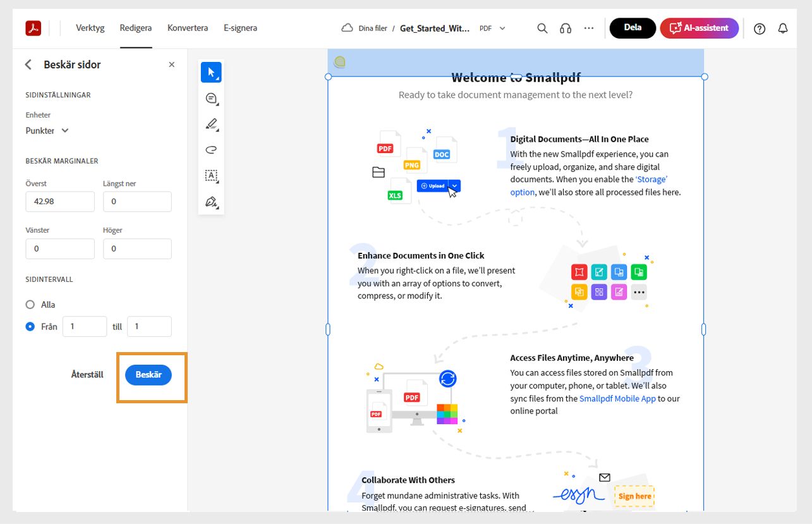The width and height of the screenshot is (812, 524).
Task: Click the right edge crop handle
Action: pos(704,329)
